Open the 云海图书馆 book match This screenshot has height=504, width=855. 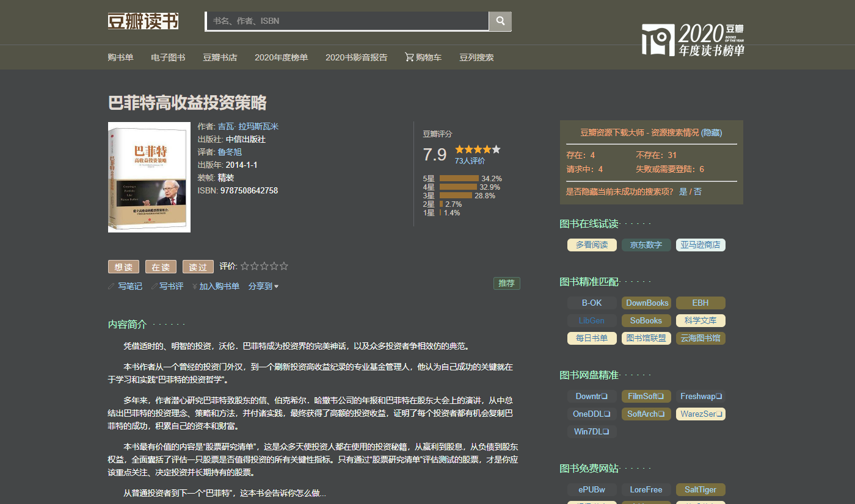pyautogui.click(x=700, y=338)
